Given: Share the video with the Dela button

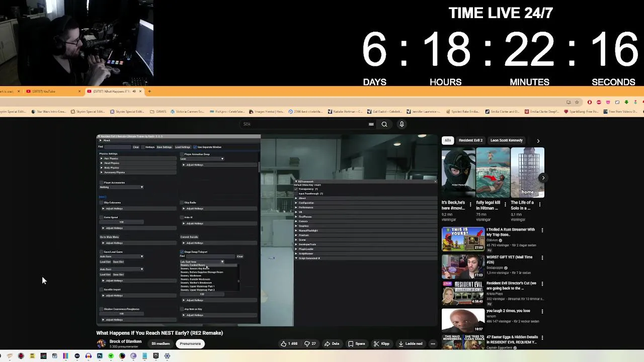Looking at the screenshot, I should [332, 344].
